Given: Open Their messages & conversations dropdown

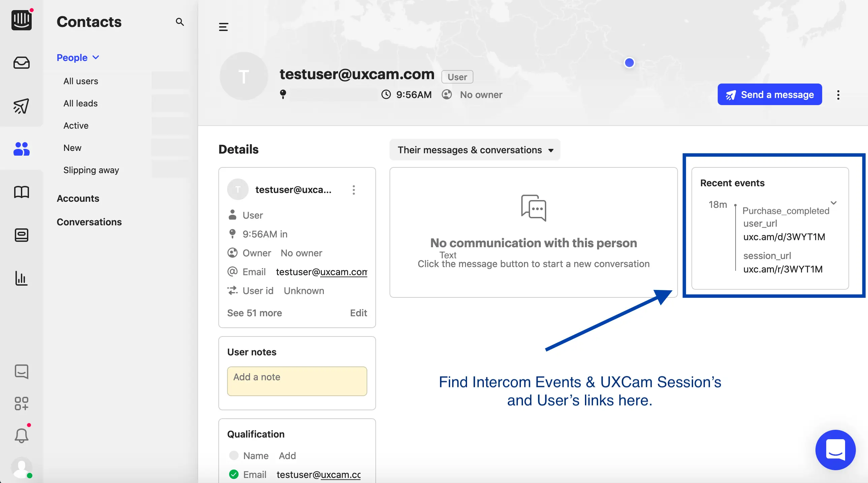Looking at the screenshot, I should point(475,150).
